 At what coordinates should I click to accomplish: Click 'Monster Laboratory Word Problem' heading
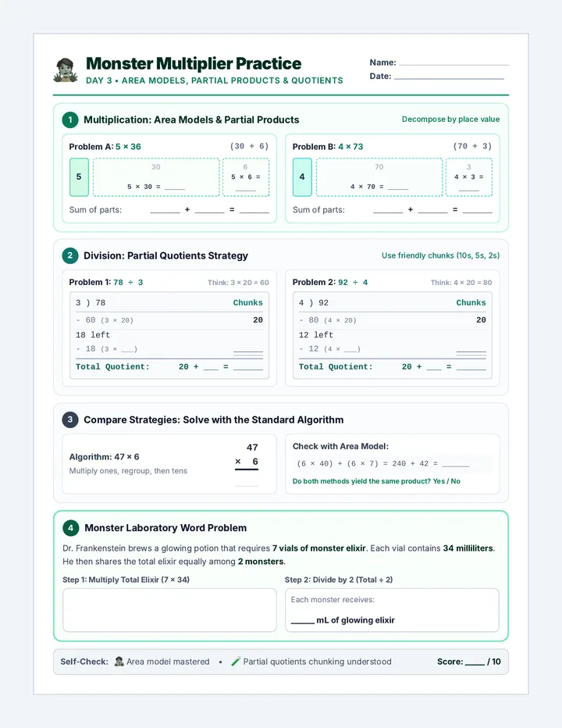coord(165,528)
